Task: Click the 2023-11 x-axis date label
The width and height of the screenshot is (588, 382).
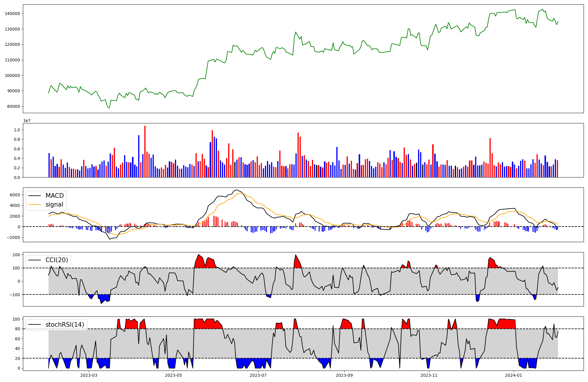Action: (x=429, y=375)
